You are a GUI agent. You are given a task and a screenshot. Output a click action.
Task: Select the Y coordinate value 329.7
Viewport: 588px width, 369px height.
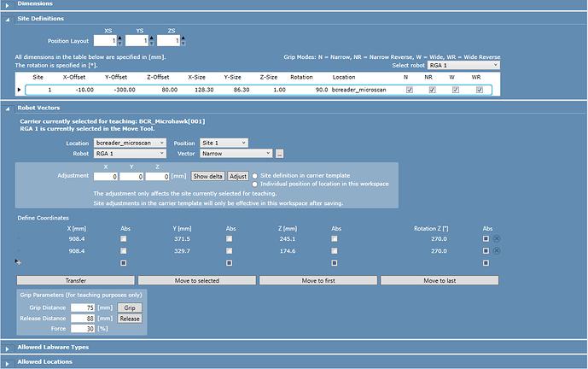point(182,251)
